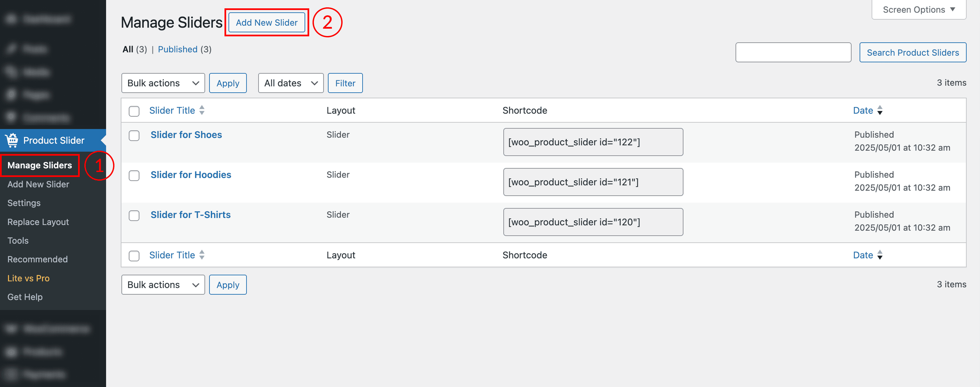The image size is (980, 387).
Task: Toggle the select-all checkbox in header
Action: click(x=134, y=111)
